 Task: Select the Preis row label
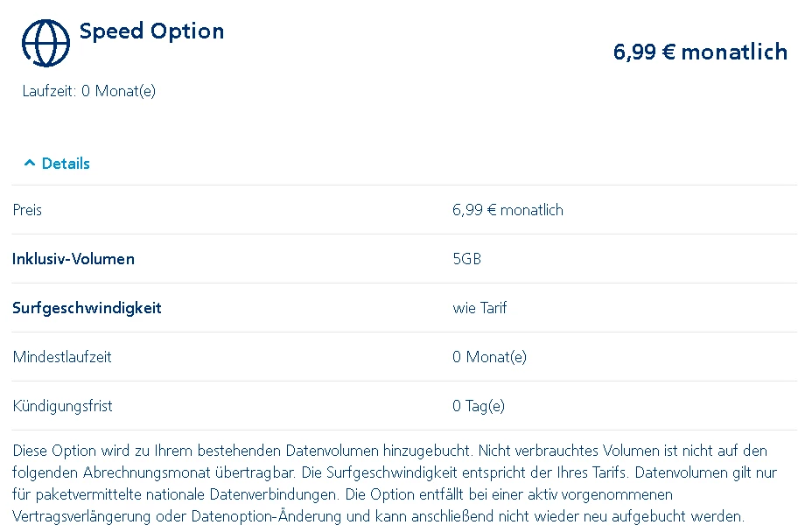pos(27,210)
